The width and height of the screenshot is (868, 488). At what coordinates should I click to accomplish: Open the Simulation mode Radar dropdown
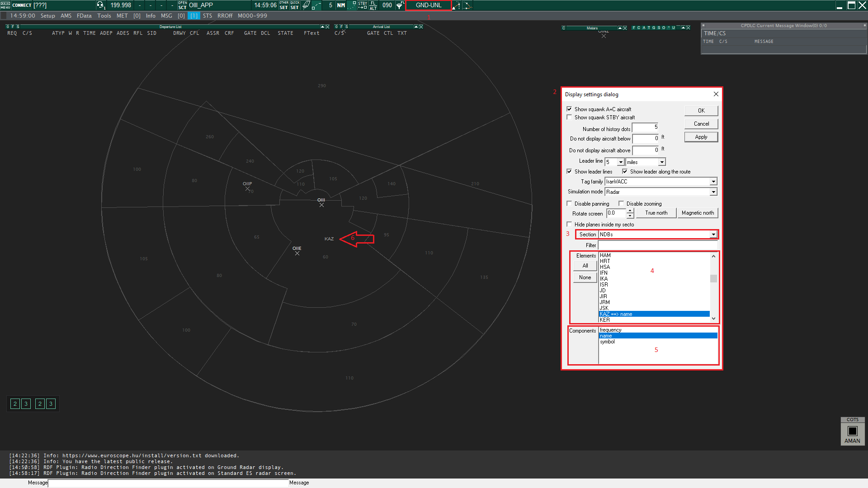[713, 192]
